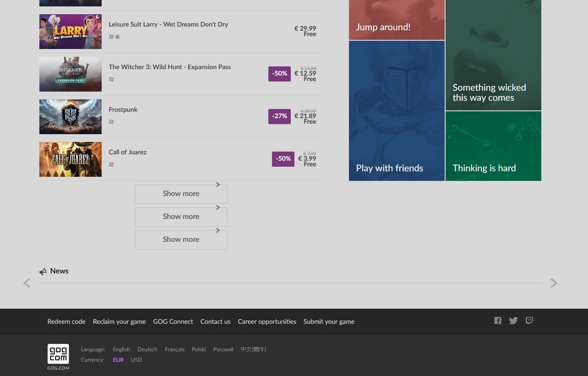Open Career opportunities footer link
The image size is (588, 376).
click(x=267, y=322)
